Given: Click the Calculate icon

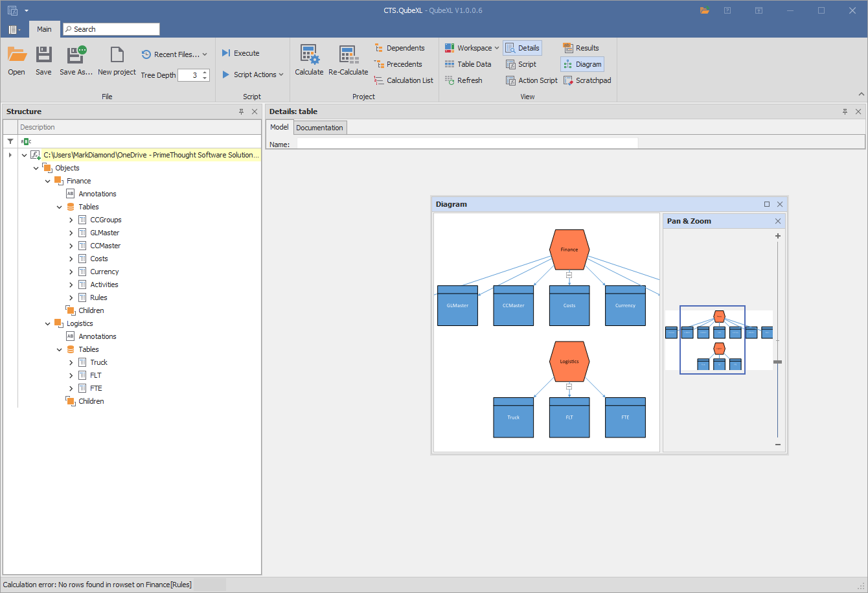Looking at the screenshot, I should [309, 55].
